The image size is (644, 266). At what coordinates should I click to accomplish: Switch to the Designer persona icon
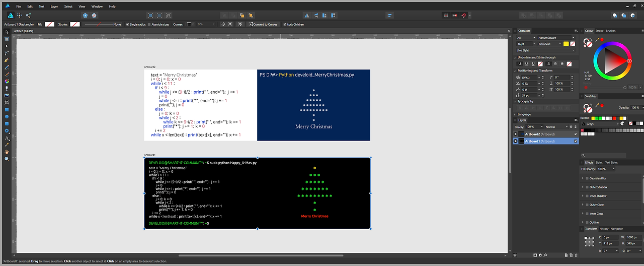point(11,15)
